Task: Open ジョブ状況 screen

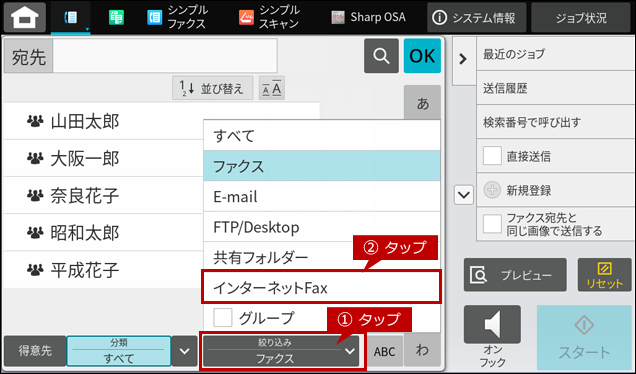Action: [x=581, y=17]
